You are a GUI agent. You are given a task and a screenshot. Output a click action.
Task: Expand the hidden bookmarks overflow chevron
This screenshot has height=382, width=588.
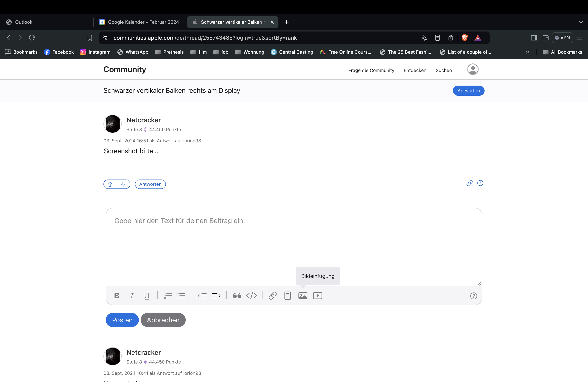point(528,52)
